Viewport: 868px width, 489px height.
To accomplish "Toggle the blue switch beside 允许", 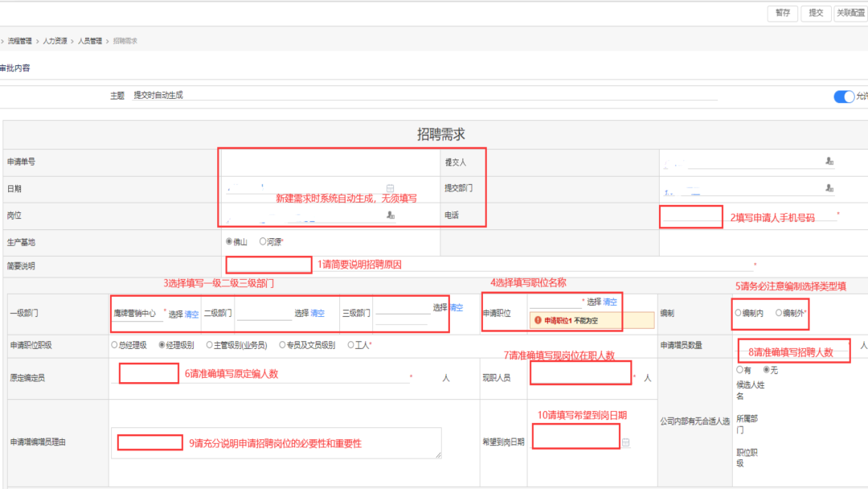I will point(844,97).
